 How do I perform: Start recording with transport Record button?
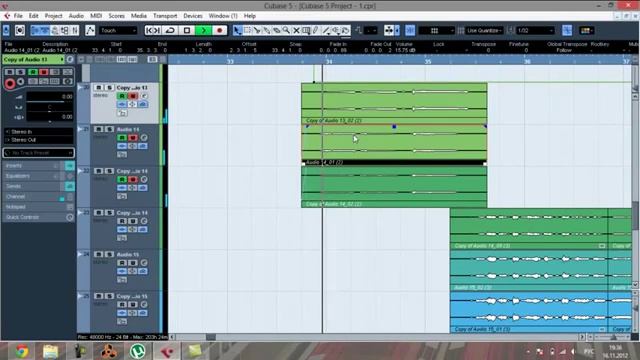click(x=220, y=31)
